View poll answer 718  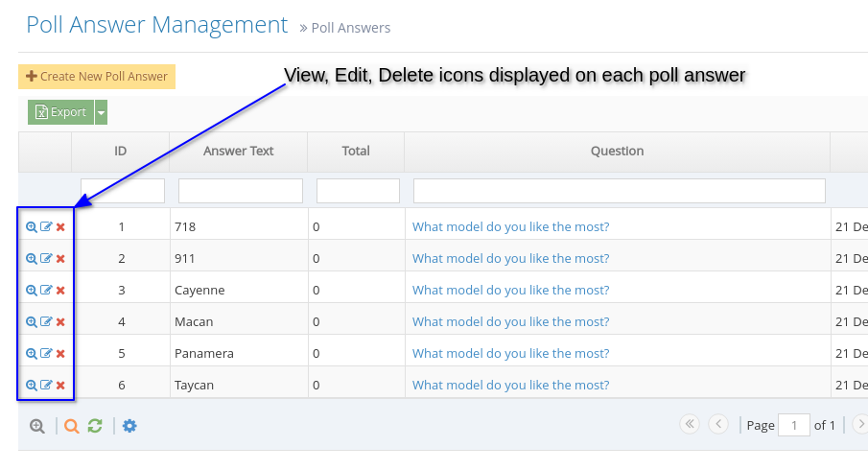(32, 227)
